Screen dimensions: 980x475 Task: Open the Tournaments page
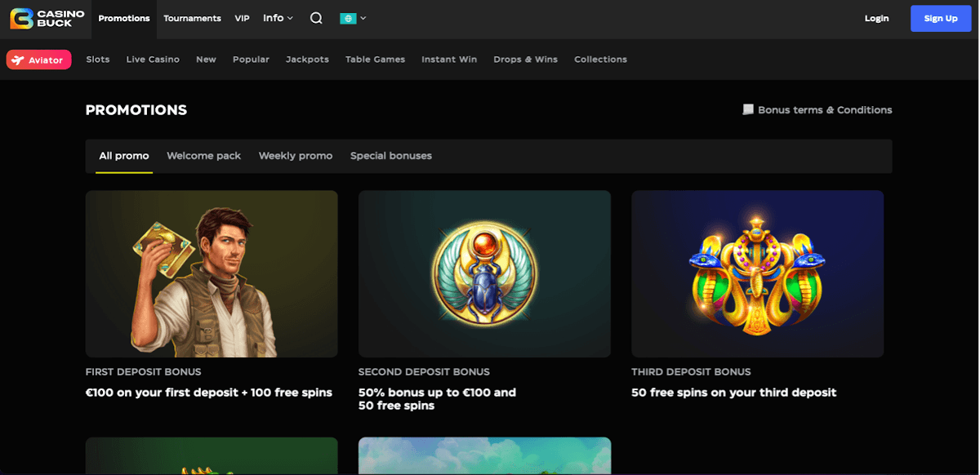click(x=192, y=18)
